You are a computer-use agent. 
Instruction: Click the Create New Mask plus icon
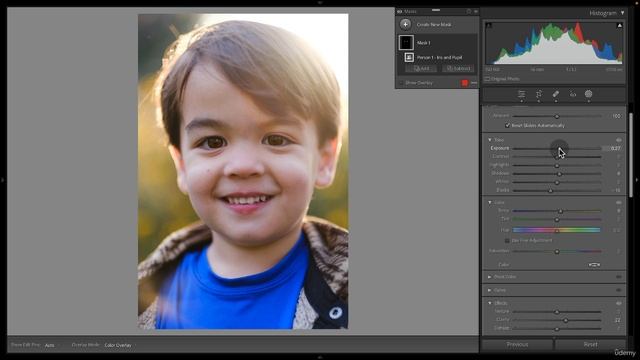(405, 24)
